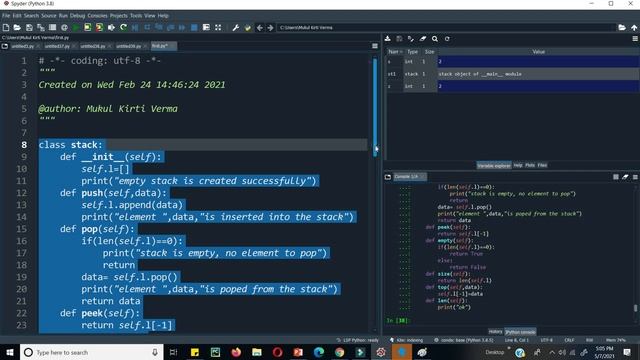The image size is (640, 360).
Task: Click the console vertical scrollbar
Action: point(635,308)
